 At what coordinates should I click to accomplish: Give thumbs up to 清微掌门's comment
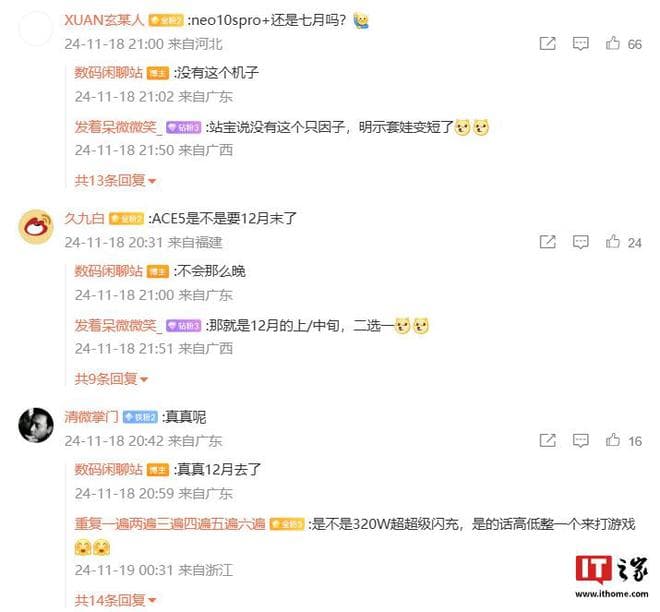[x=612, y=440]
